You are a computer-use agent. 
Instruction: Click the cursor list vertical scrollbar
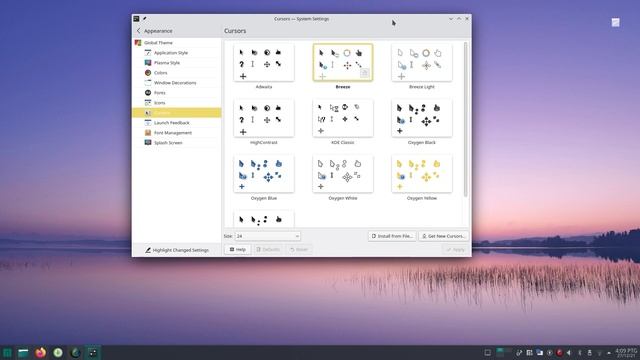tap(465, 119)
